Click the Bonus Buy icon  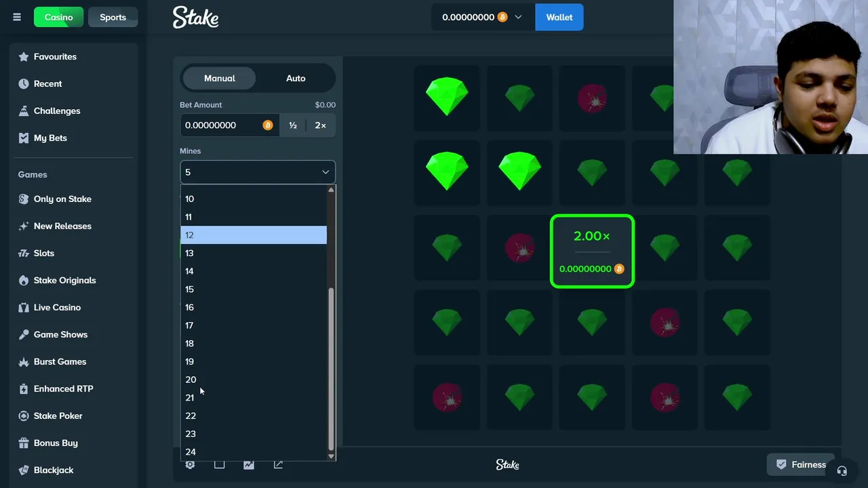point(24,443)
